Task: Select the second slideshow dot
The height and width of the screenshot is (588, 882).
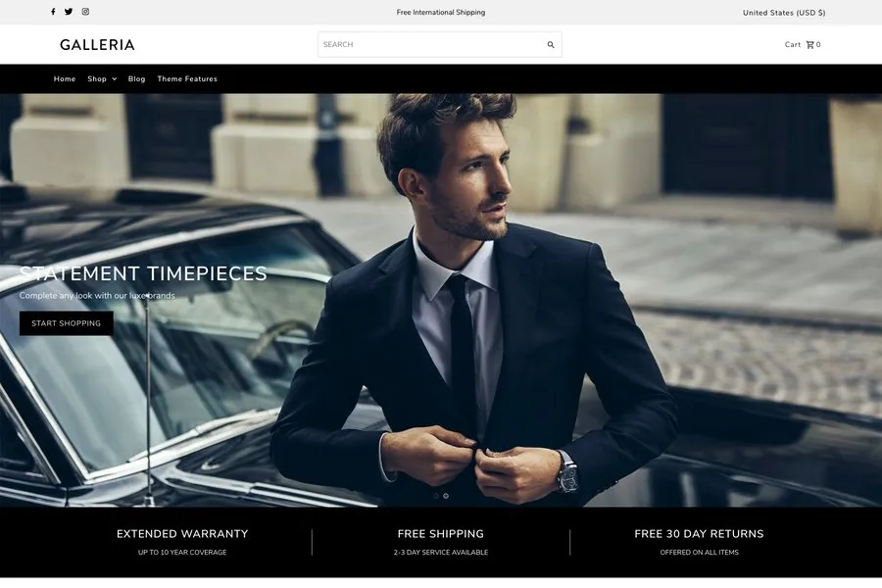Action: click(446, 496)
